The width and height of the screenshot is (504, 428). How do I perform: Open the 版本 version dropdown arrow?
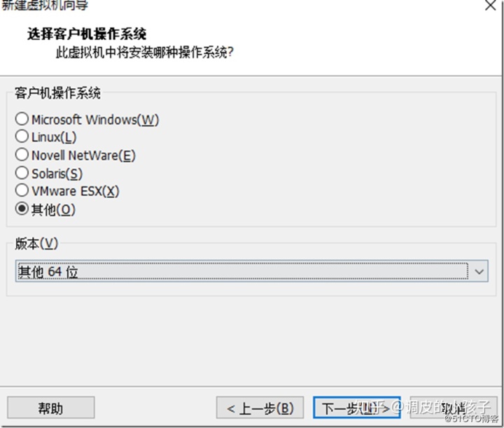click(479, 271)
